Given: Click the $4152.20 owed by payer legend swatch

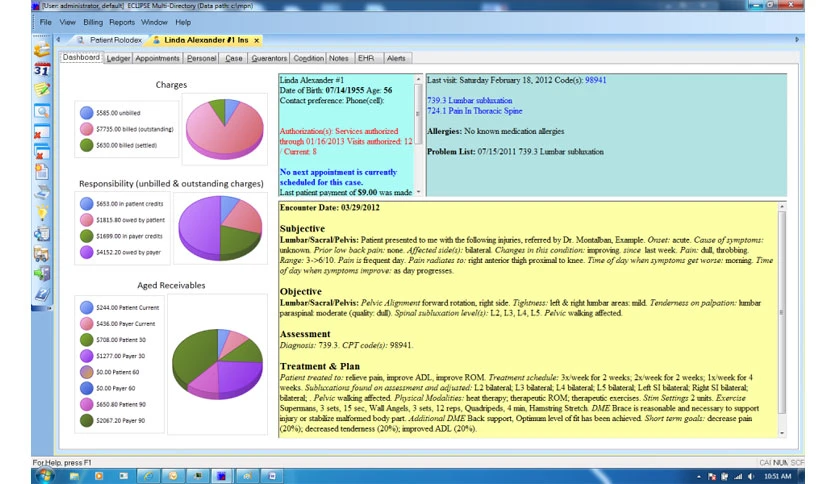Looking at the screenshot, I should point(86,252).
